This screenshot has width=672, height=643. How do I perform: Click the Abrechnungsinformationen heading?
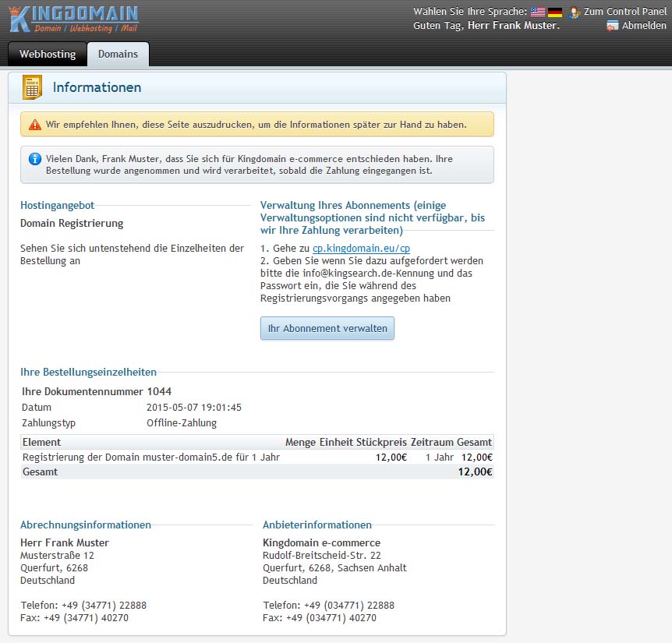86,525
